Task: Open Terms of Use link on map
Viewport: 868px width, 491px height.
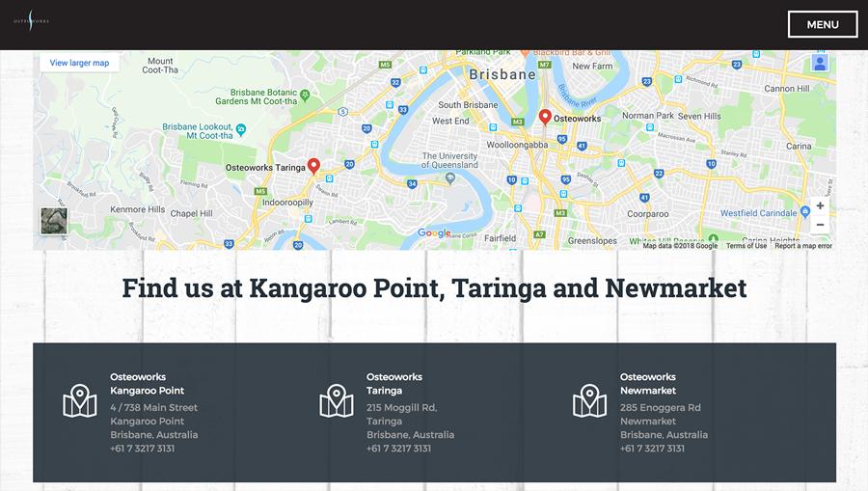Action: coord(746,246)
